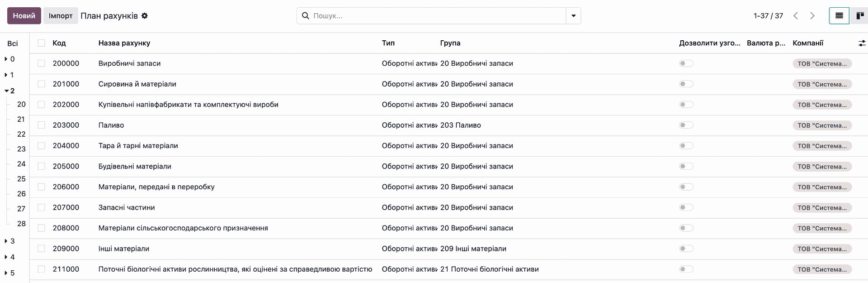Click the Імпорт button
This screenshot has width=868, height=283.
tap(61, 16)
